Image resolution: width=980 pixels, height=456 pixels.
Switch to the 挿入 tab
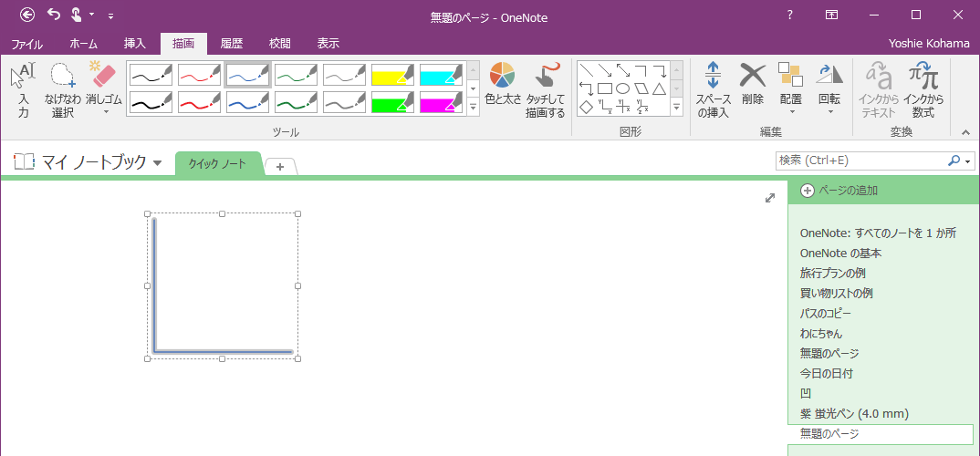[134, 44]
